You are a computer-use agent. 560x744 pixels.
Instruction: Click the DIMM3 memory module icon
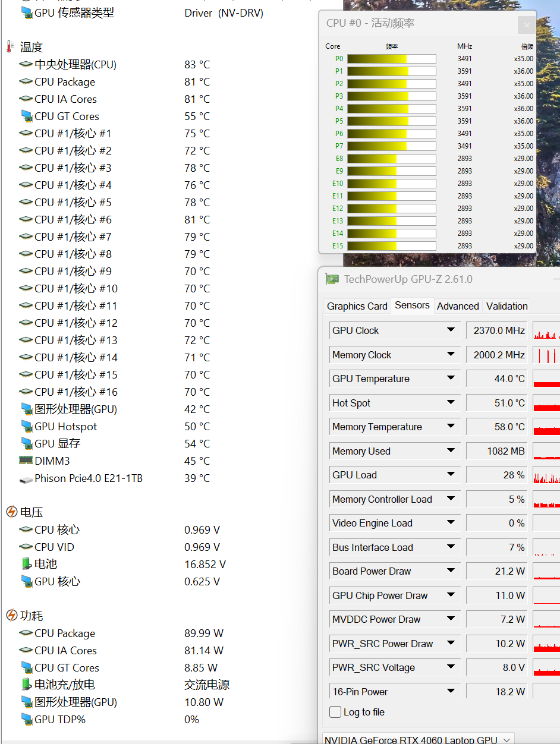click(26, 461)
